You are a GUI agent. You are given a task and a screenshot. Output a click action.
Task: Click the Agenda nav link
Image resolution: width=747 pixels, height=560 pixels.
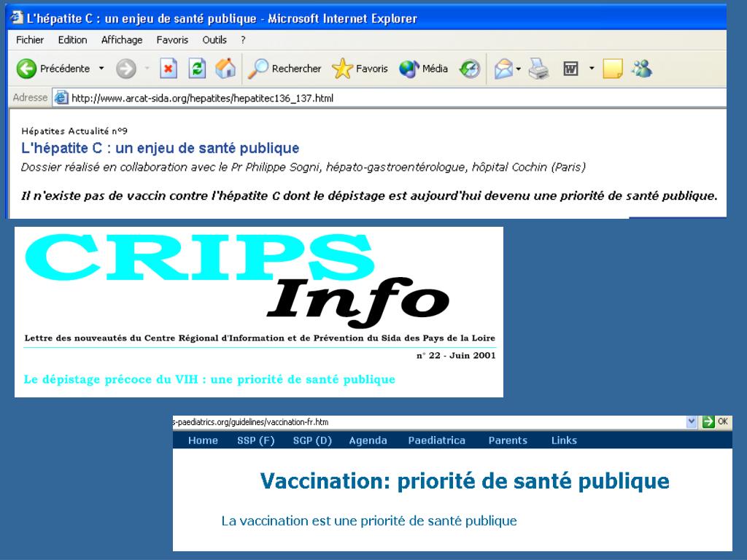point(368,440)
